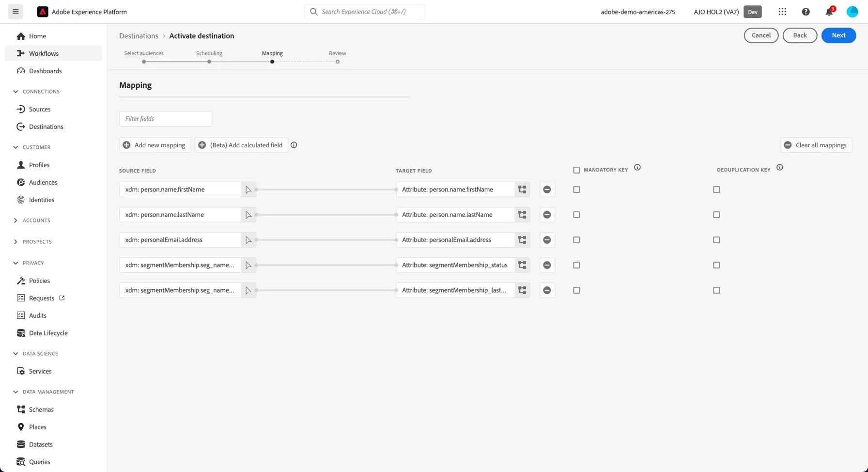Collapse the Customer sidebar section
868x472 pixels.
(15, 147)
